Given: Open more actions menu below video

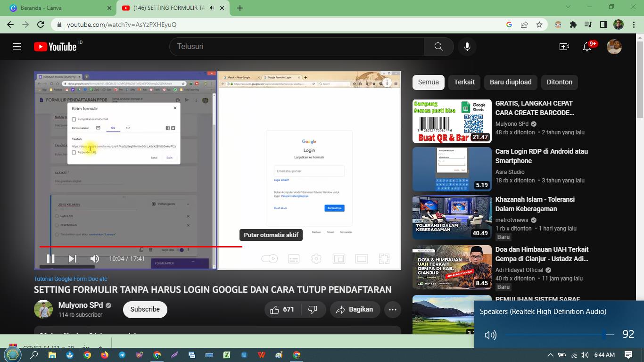Looking at the screenshot, I should click(392, 309).
